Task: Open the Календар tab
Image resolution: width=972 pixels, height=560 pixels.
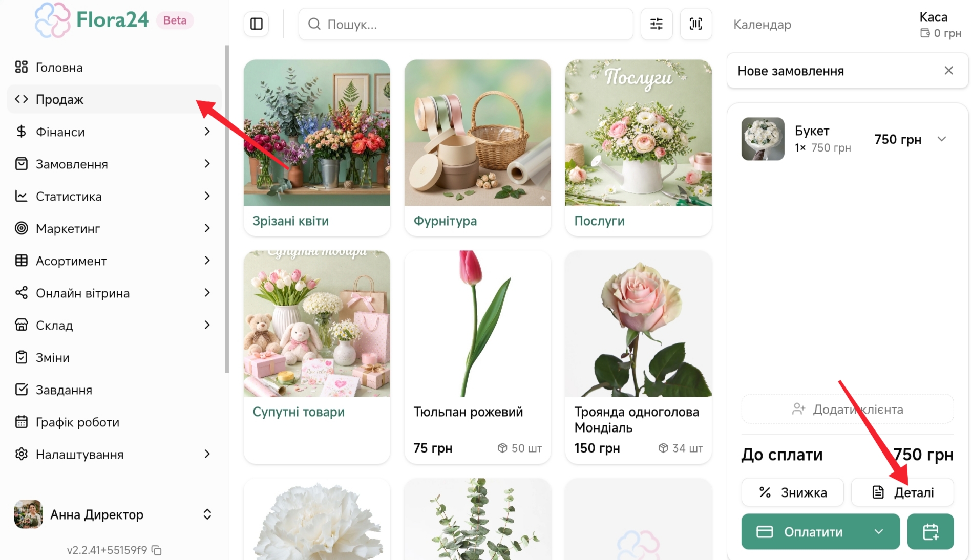Action: point(762,25)
